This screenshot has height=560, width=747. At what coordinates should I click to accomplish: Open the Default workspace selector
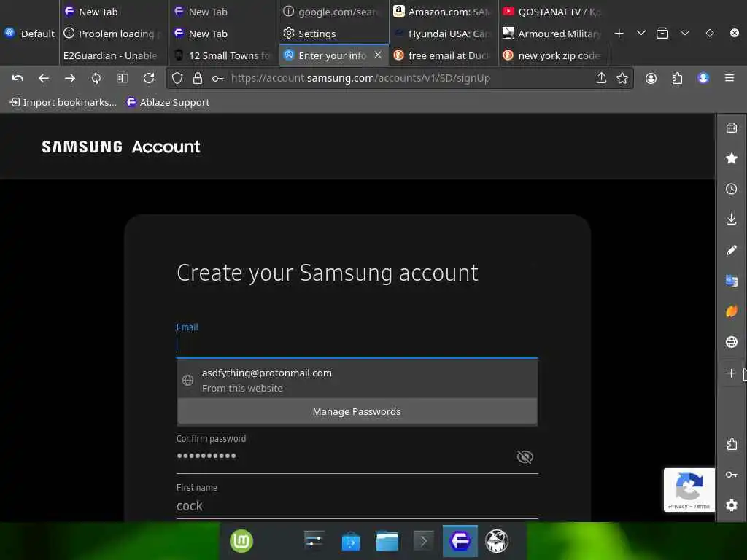pyautogui.click(x=29, y=34)
